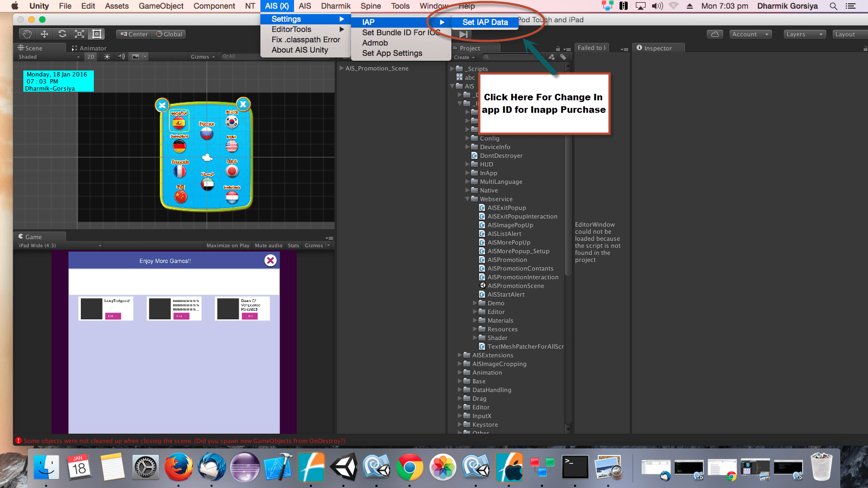This screenshot has width=868, height=488.
Task: Select About AIS Unity
Action: pos(305,50)
